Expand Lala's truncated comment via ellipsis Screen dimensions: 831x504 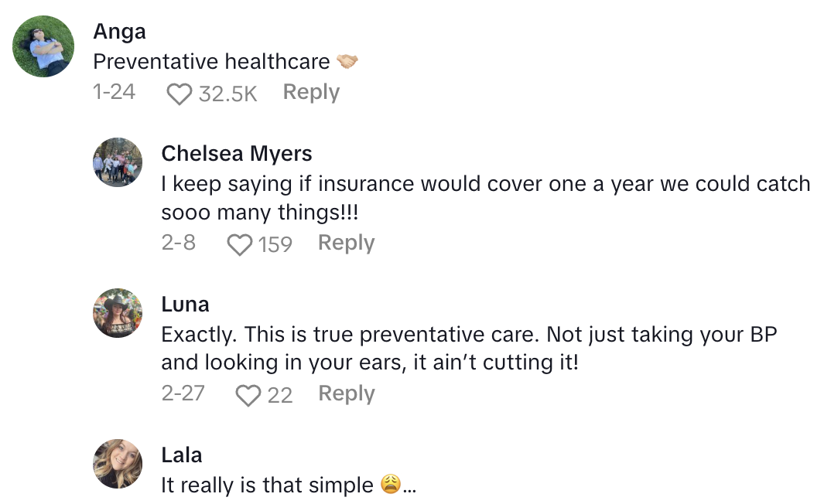point(410,487)
